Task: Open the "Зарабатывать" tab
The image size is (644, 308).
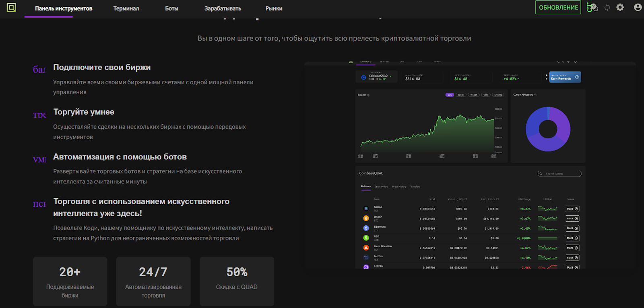Action: pos(223,8)
